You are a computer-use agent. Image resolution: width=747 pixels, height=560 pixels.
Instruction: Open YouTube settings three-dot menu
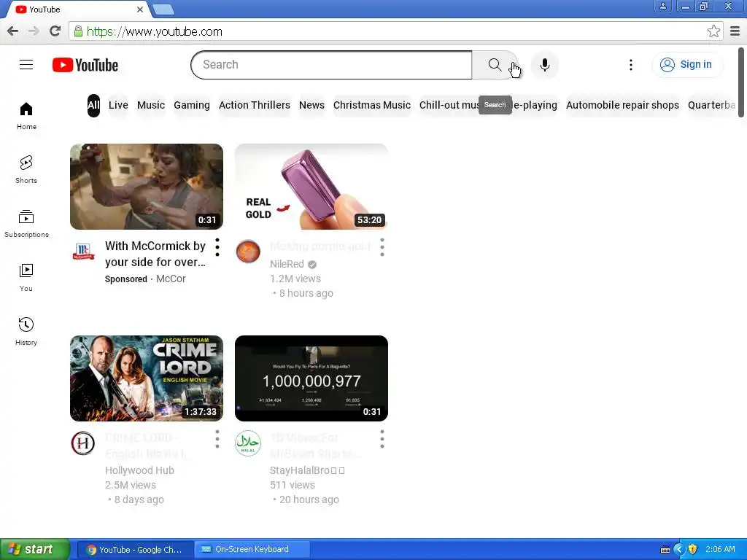point(631,65)
